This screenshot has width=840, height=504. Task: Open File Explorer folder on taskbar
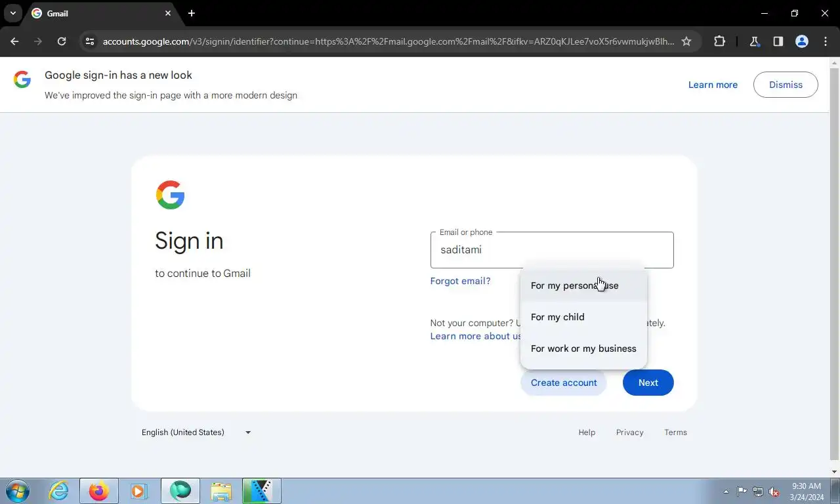[x=221, y=491]
